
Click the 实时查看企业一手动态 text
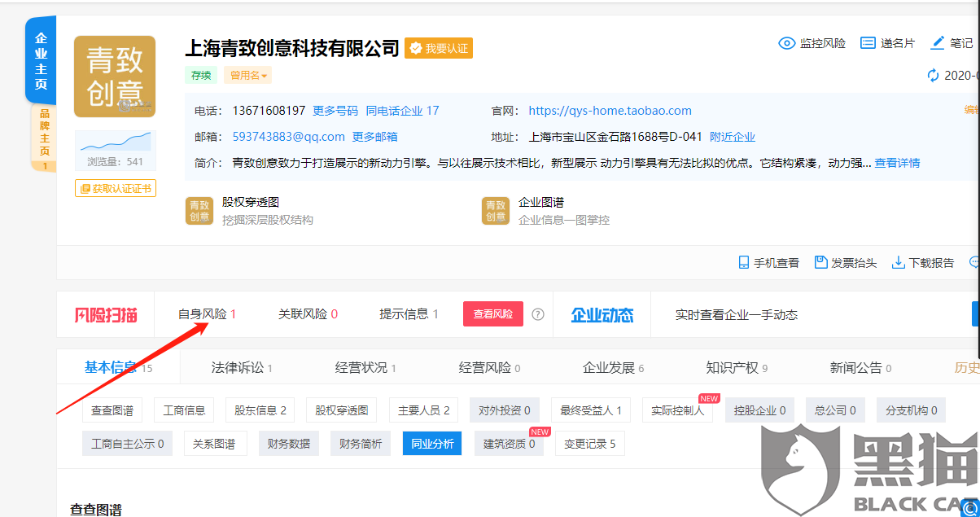pos(737,314)
